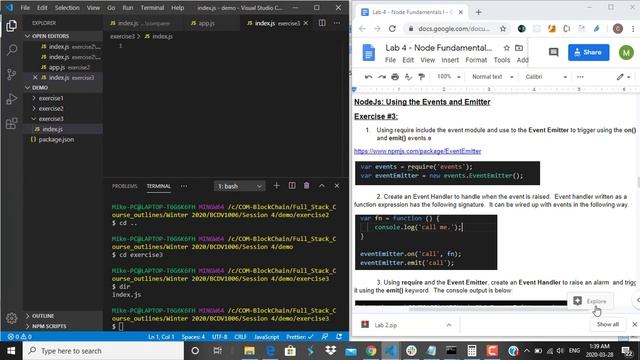Collapse the exercise3 folder
640x360 pixels.
coord(51,119)
